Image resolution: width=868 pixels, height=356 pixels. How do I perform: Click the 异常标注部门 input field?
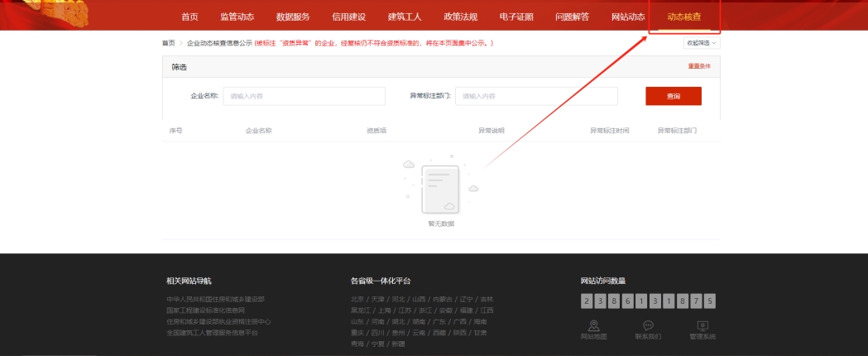coord(536,96)
